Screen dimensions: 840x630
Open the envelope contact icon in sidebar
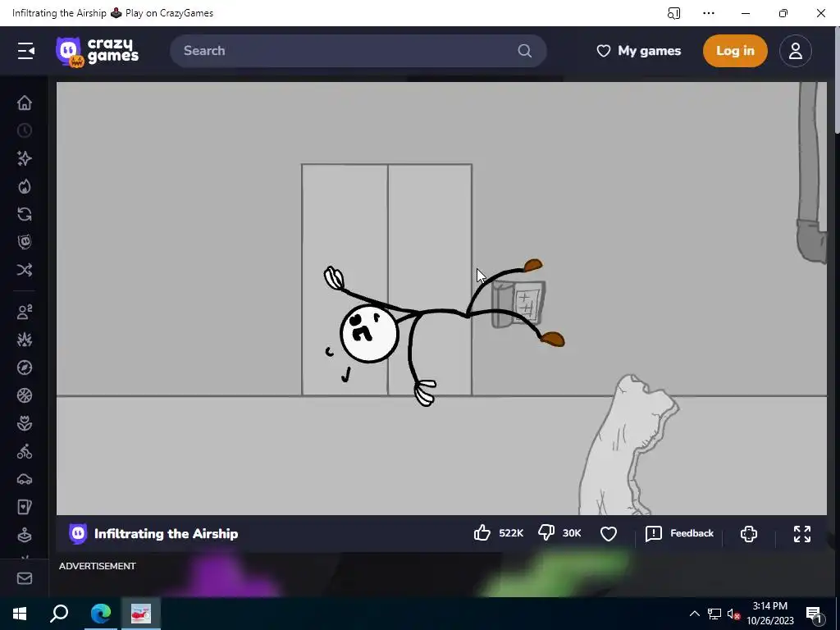click(x=24, y=578)
